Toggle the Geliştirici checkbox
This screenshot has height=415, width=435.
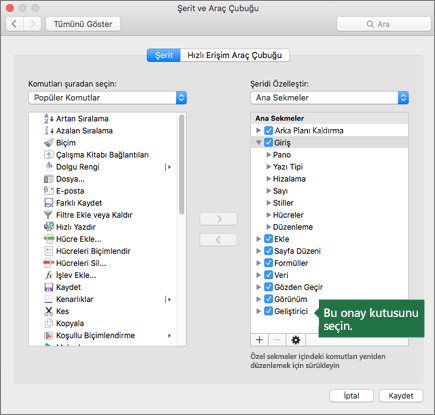tap(268, 311)
